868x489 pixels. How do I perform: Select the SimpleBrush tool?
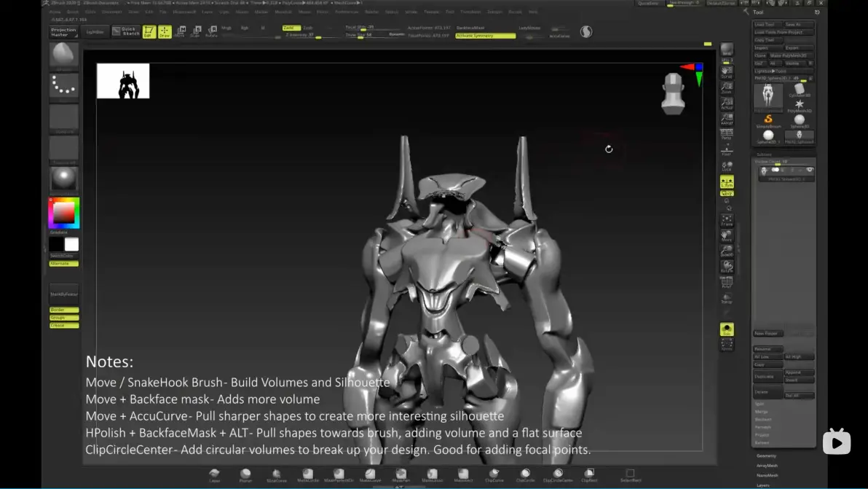[768, 121]
